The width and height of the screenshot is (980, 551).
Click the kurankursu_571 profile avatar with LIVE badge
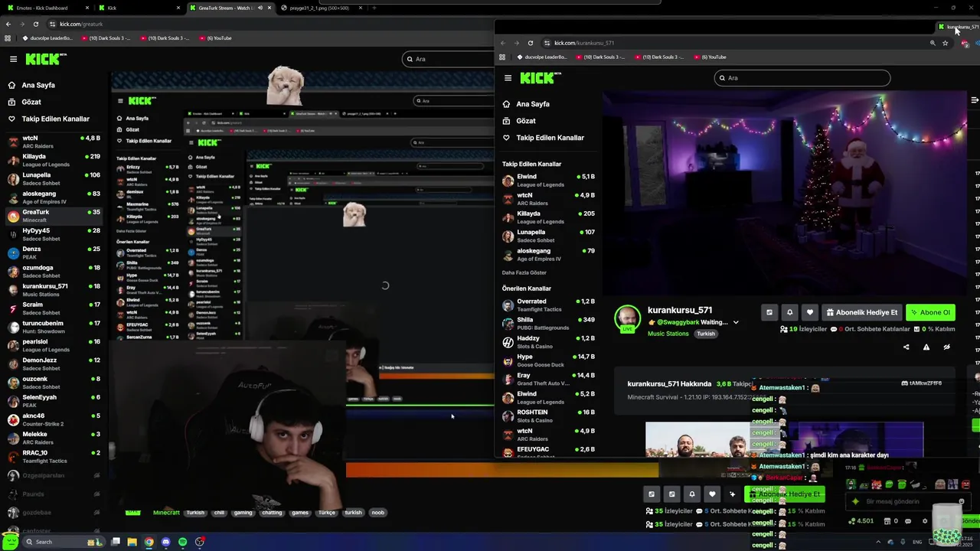click(627, 318)
